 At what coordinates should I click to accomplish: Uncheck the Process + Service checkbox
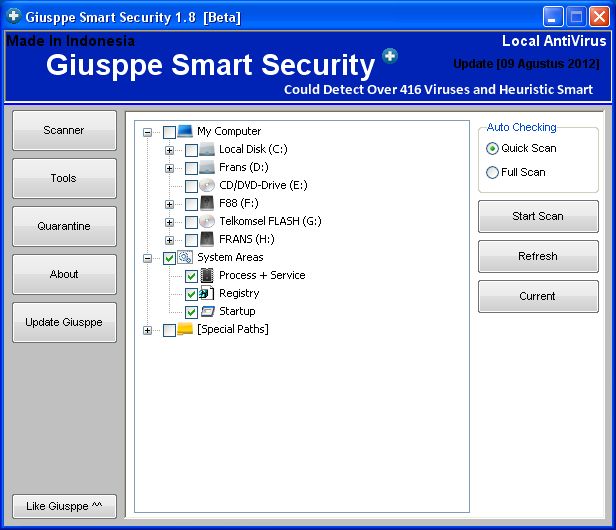coord(191,277)
